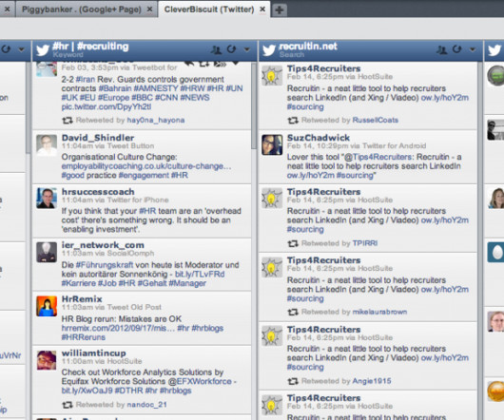Screen dimensions: 504x420
Task: Open pic.twitter.com/DpyYh2tl link
Action: (x=107, y=106)
